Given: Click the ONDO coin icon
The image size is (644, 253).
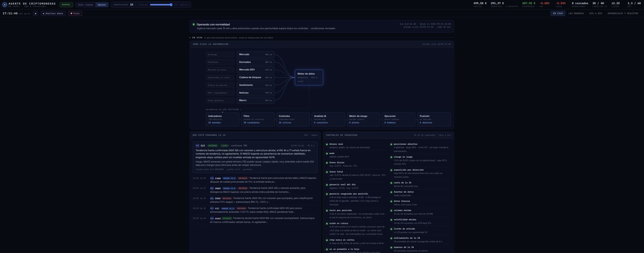Looking at the screenshot, I should pyautogui.click(x=212, y=188).
